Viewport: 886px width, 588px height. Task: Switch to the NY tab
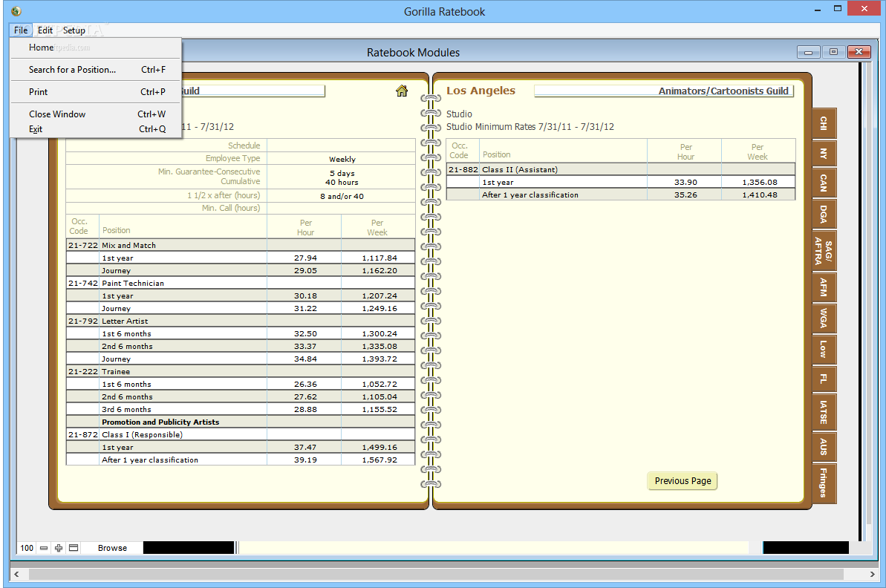point(824,153)
